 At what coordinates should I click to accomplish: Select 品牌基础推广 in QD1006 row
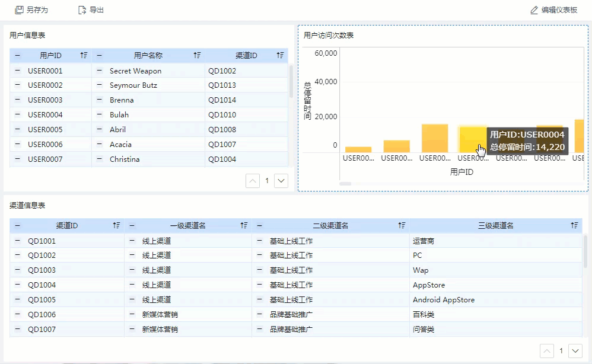coord(291,314)
